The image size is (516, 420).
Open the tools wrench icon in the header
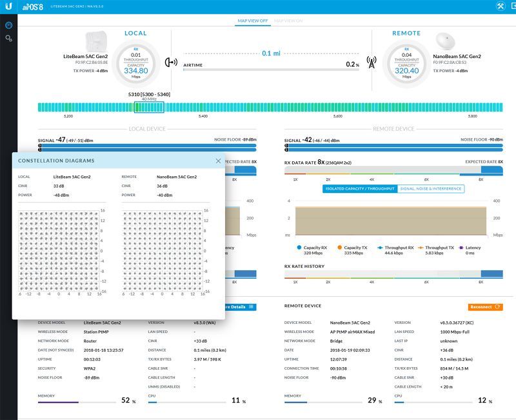(x=501, y=6)
